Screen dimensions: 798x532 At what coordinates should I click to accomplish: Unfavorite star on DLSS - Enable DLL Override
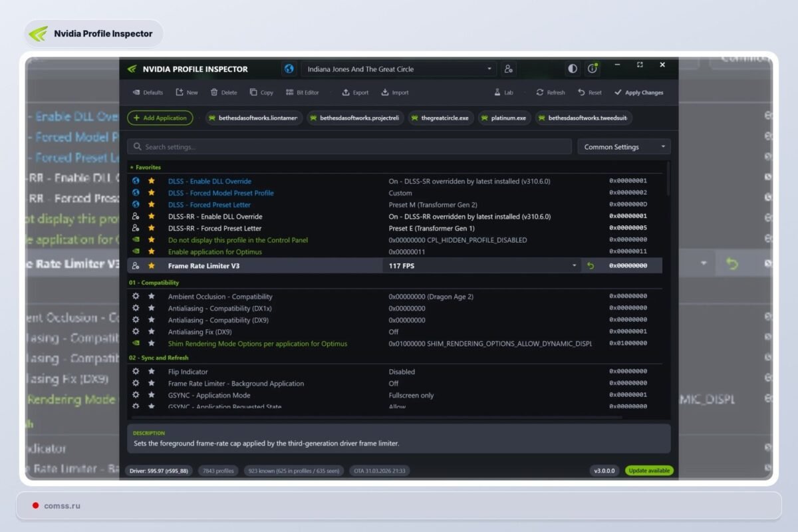click(x=152, y=181)
